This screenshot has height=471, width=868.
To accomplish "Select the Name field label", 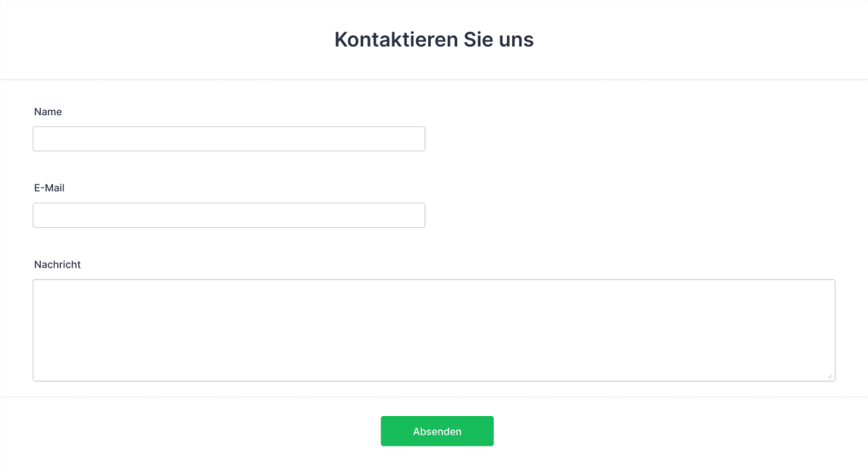I will click(48, 111).
